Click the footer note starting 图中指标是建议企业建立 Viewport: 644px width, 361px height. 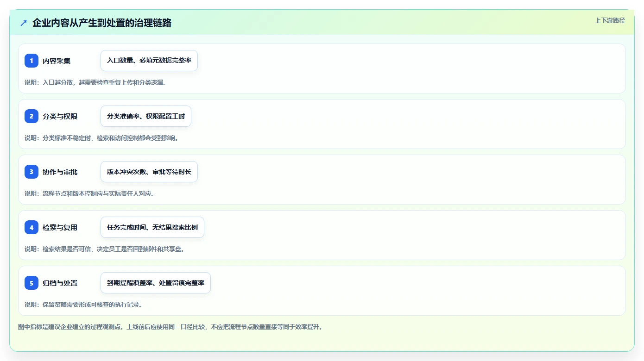170,327
